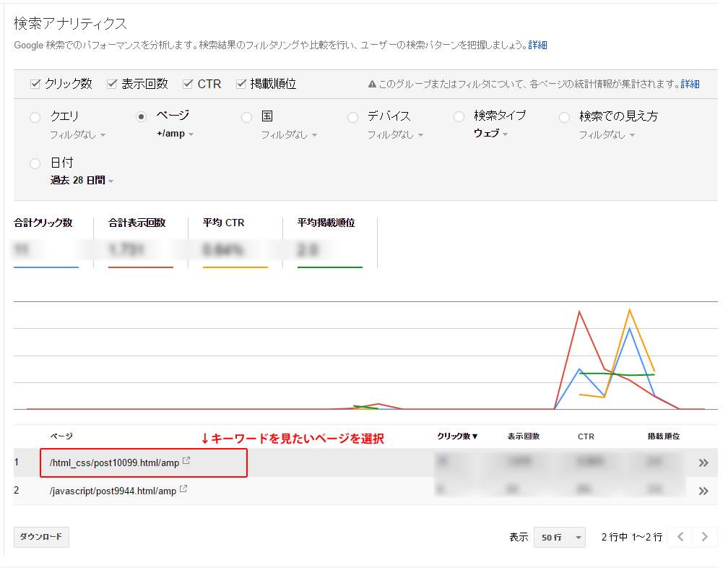
Task: Open the 50 行 rows-per-page dropdown
Action: click(560, 538)
